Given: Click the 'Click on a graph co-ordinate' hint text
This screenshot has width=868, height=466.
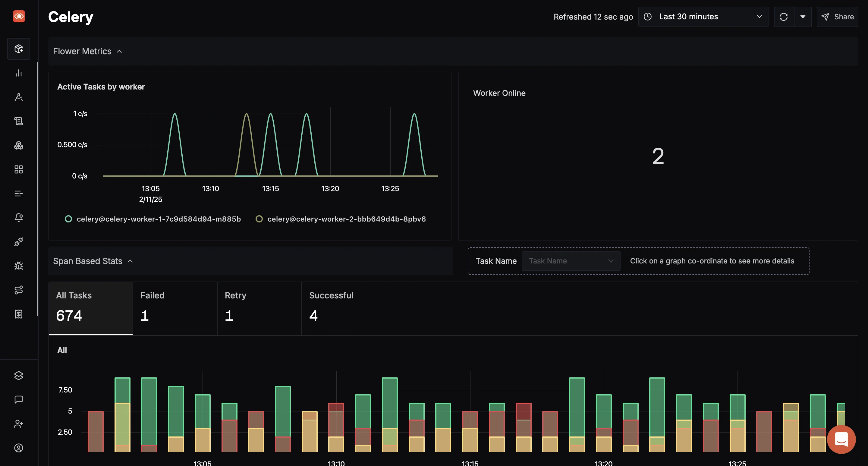Looking at the screenshot, I should (x=712, y=261).
